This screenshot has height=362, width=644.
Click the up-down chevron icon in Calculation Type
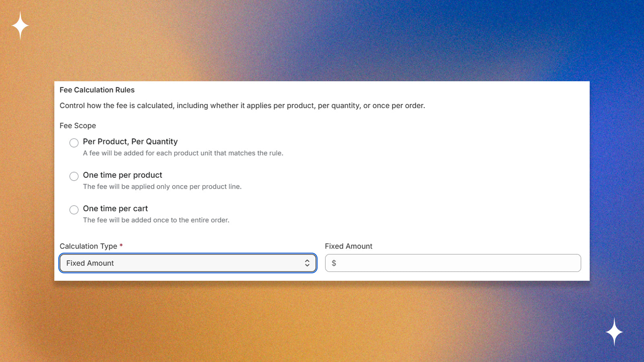point(308,263)
